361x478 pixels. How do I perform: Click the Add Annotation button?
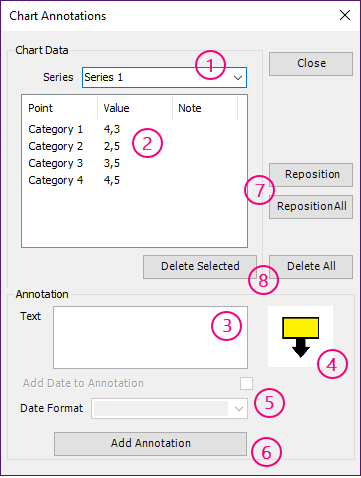point(151,444)
